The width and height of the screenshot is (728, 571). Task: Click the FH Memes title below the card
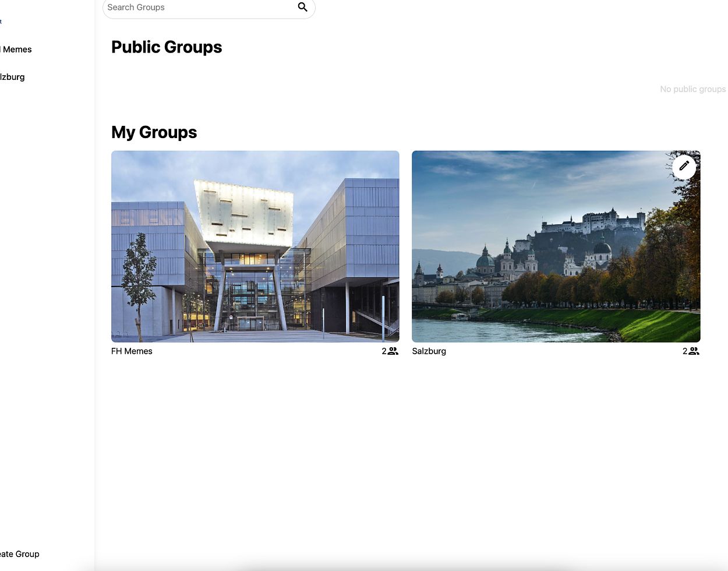coord(132,351)
